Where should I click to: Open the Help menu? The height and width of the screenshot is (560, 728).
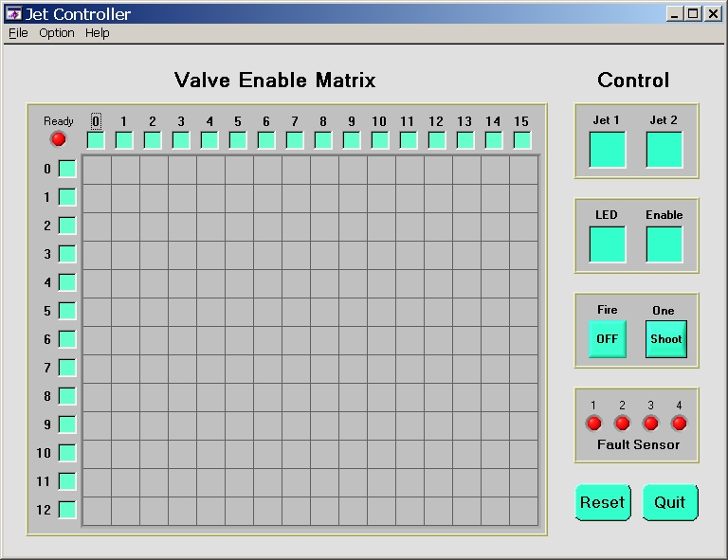[x=98, y=33]
